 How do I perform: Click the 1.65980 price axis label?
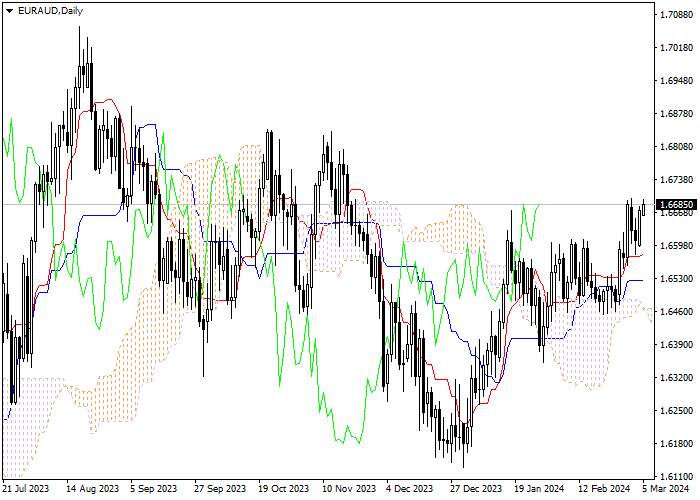pyautogui.click(x=676, y=246)
